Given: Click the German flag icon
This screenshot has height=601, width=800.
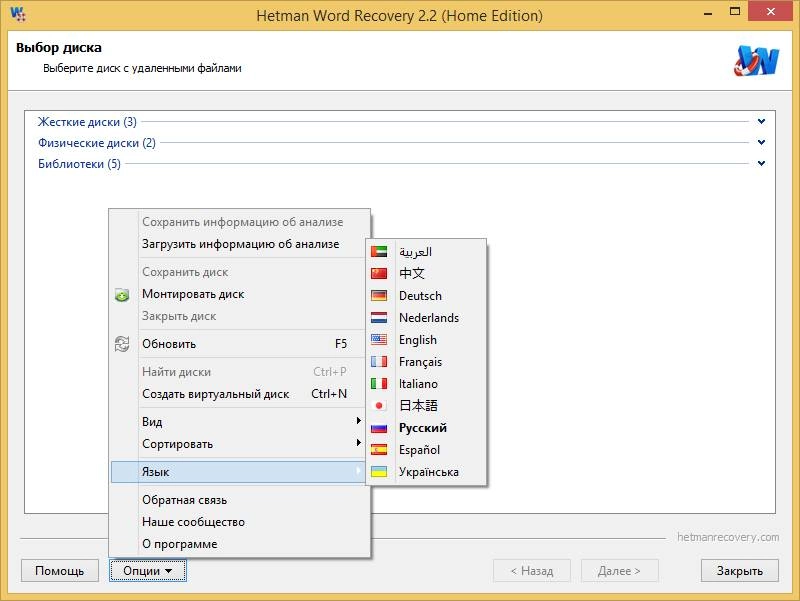Looking at the screenshot, I should click(379, 295).
